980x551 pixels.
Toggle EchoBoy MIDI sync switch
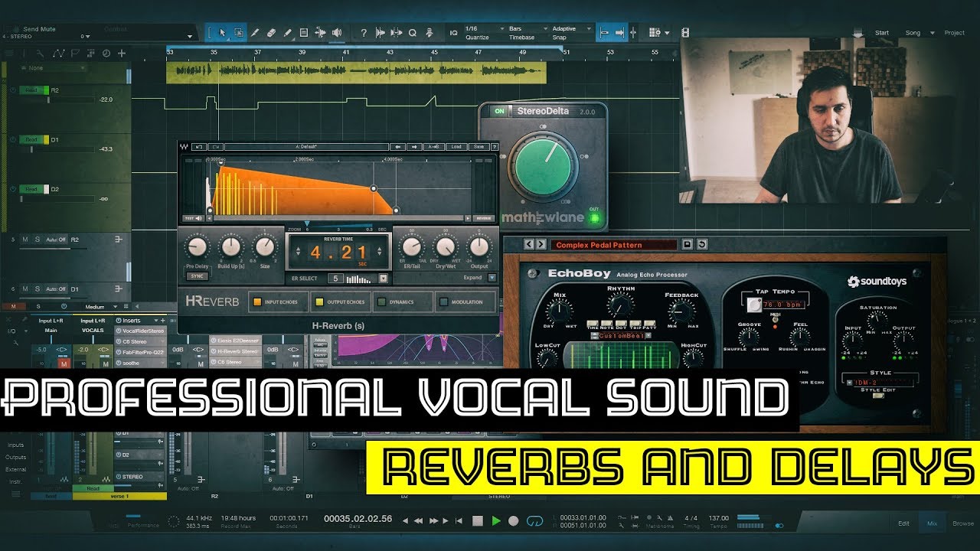(776, 319)
